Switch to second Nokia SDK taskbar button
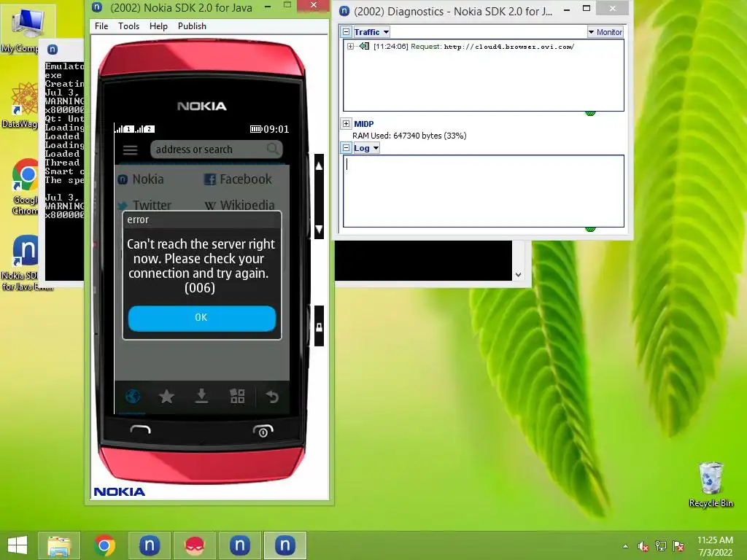Screen dimensions: 747x560 tap(240, 545)
